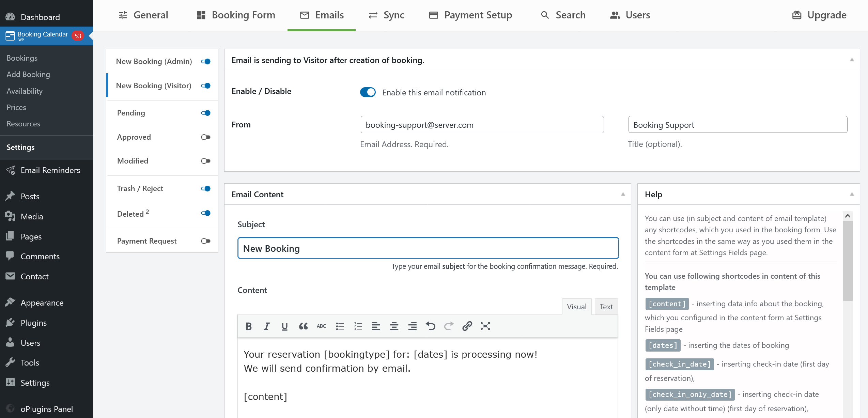Click the Help panel scrollbar thumb
868x418 pixels.
tap(848, 261)
